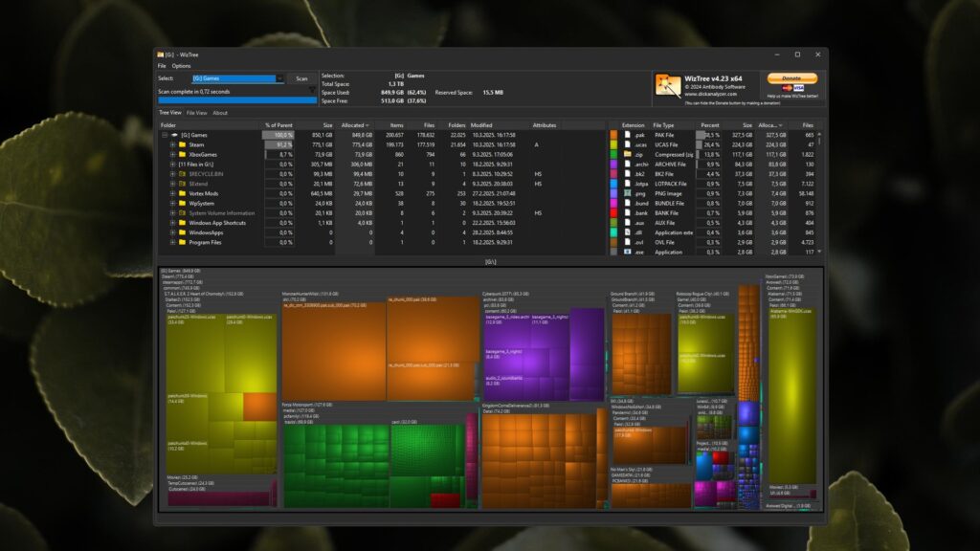980x551 pixels.
Task: Sort by the Extension column header
Action: 633,125
